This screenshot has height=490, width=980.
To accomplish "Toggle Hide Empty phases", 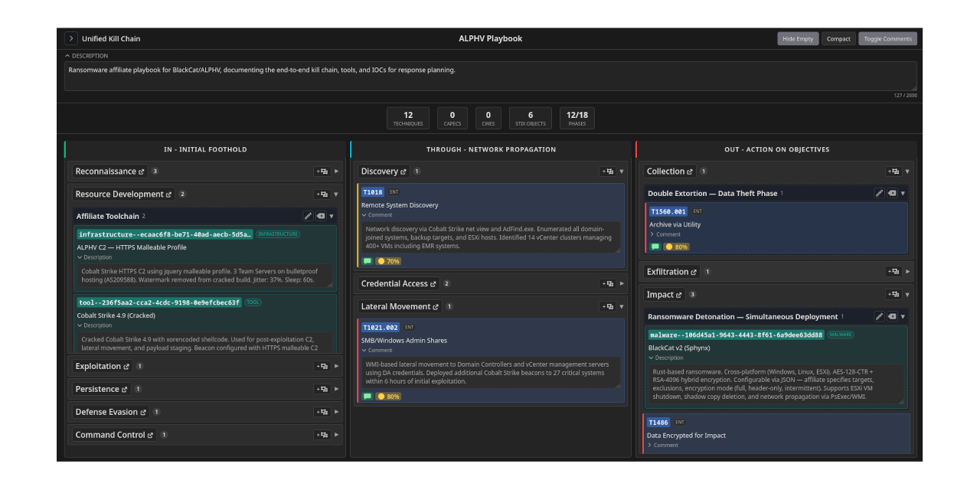I will [798, 39].
